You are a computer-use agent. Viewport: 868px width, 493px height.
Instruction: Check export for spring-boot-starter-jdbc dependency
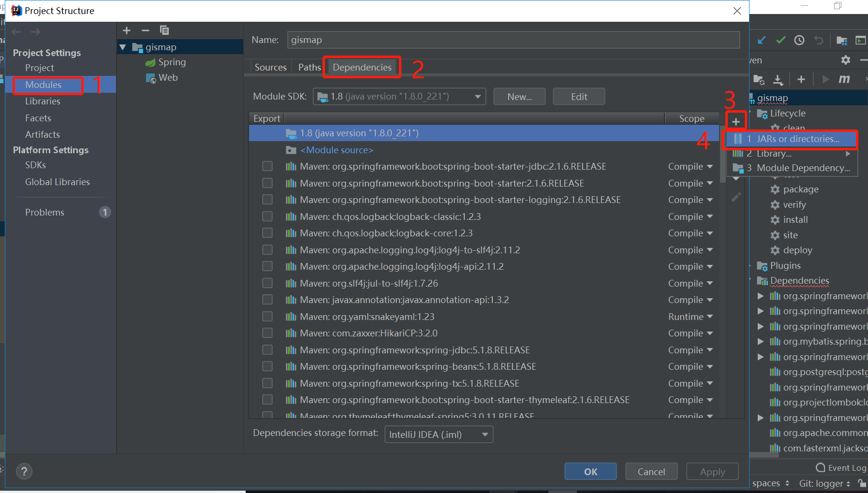267,166
